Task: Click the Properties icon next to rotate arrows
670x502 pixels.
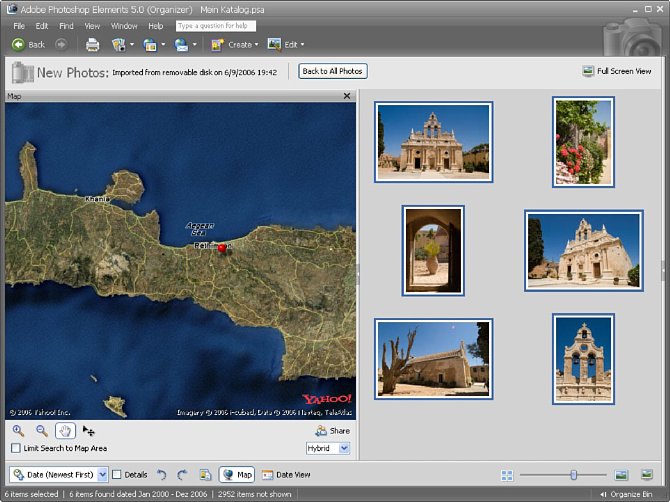Action: point(206,475)
